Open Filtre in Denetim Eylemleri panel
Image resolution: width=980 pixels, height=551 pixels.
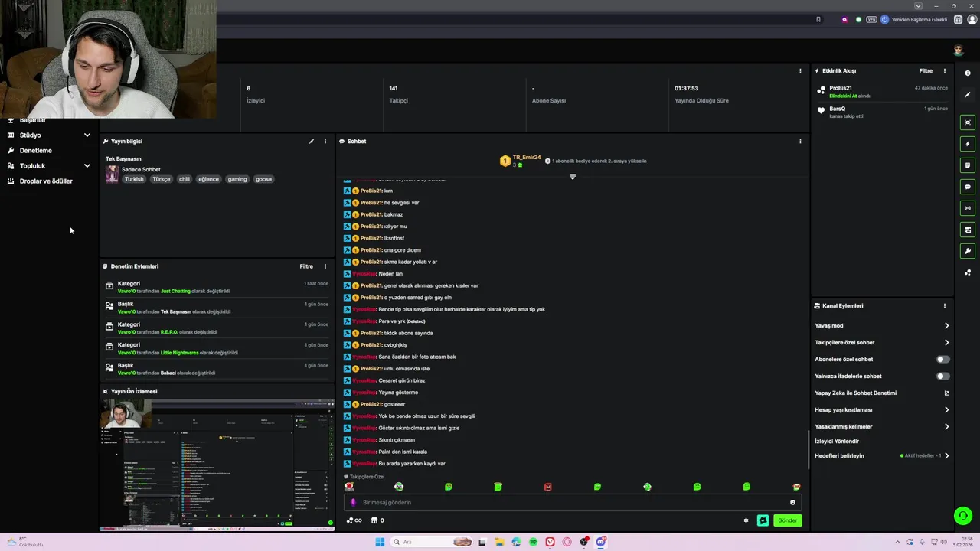pos(306,266)
